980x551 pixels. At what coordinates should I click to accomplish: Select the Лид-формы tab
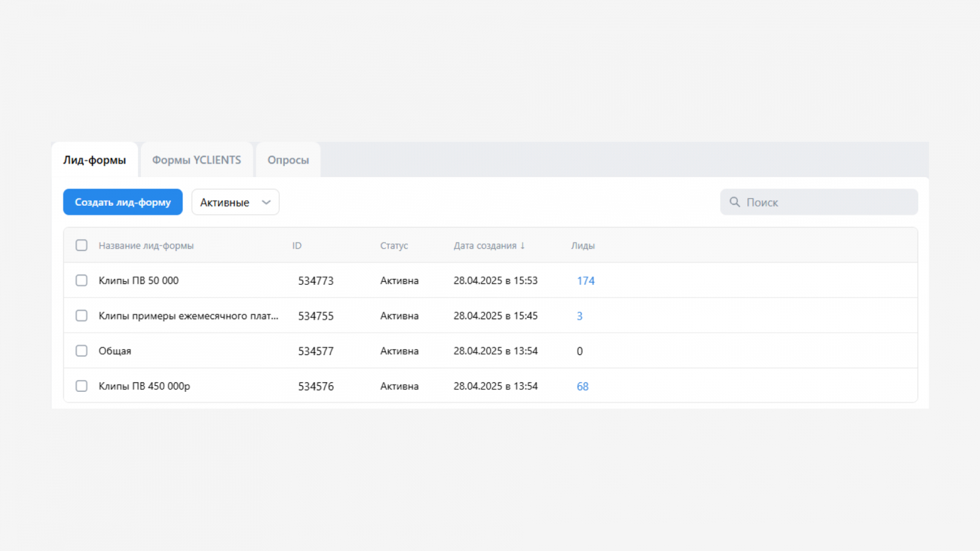(94, 160)
